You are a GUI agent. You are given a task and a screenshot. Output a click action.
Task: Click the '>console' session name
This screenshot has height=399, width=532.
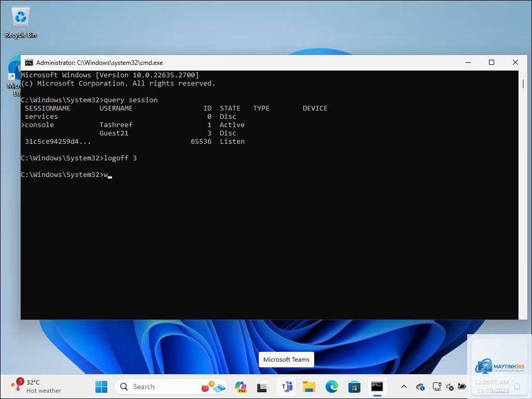click(x=37, y=125)
